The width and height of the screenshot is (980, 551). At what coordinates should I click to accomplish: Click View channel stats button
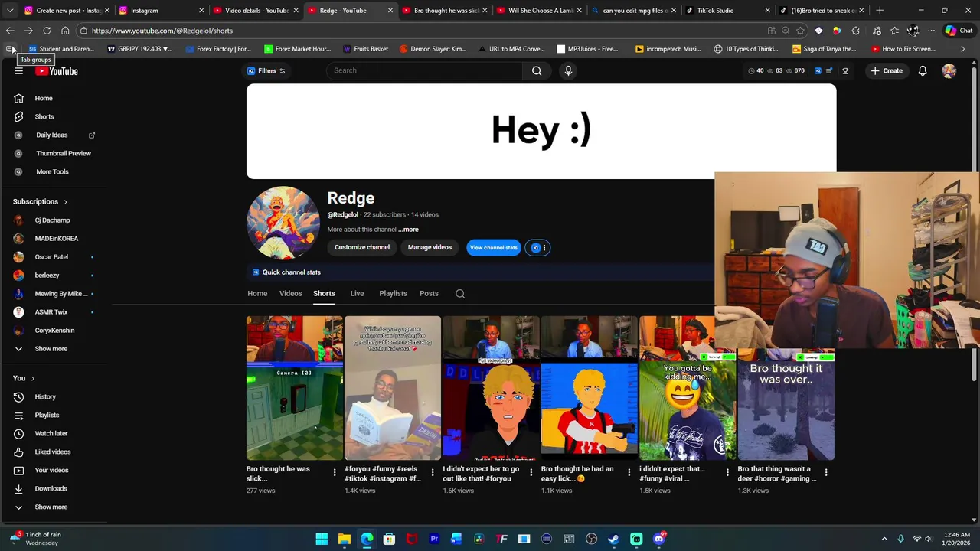pyautogui.click(x=493, y=247)
